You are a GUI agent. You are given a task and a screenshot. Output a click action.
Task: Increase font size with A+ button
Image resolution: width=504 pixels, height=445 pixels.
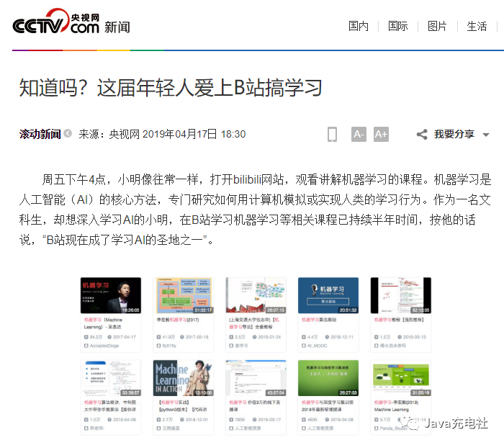[x=381, y=134]
